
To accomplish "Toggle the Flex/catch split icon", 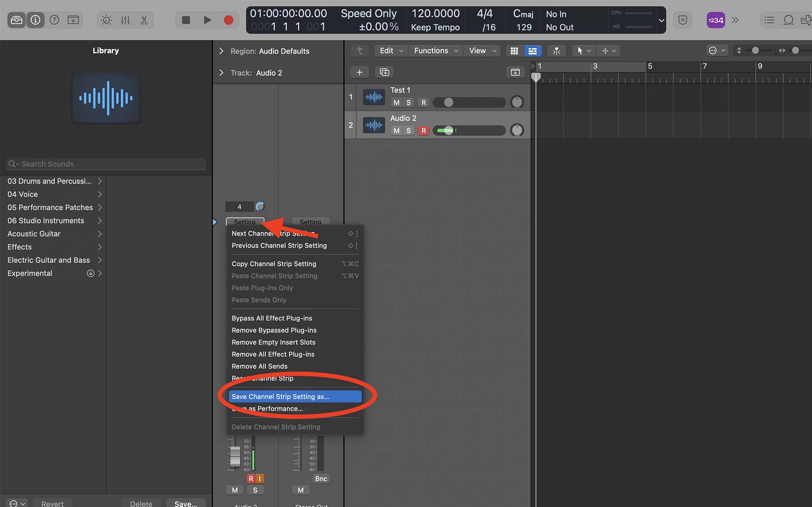I will (557, 51).
